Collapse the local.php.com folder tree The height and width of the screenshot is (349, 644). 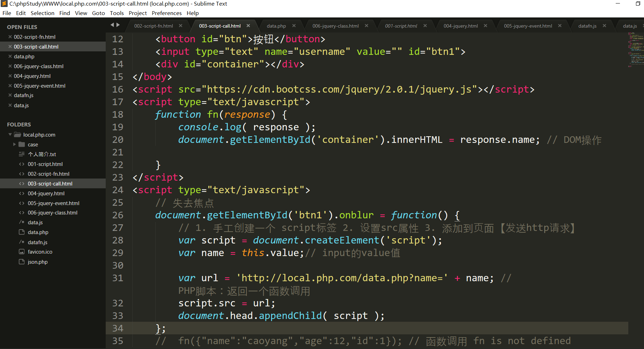tap(10, 134)
